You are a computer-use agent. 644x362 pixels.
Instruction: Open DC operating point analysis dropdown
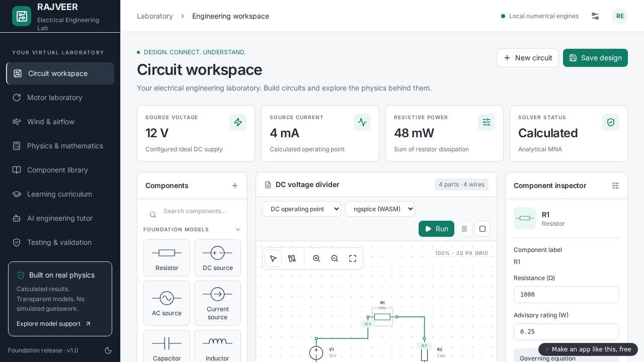(301, 209)
